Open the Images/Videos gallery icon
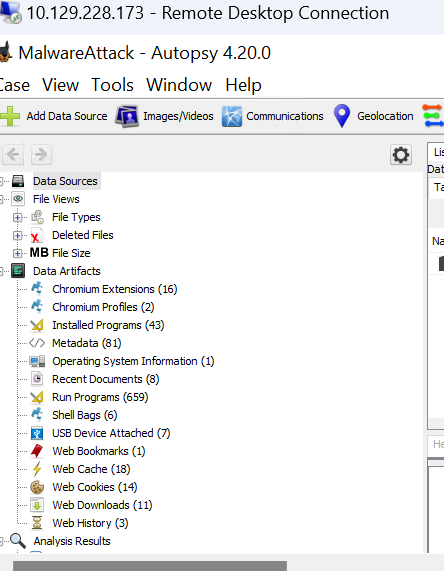Screen dimensions: 444x571 pos(127,116)
